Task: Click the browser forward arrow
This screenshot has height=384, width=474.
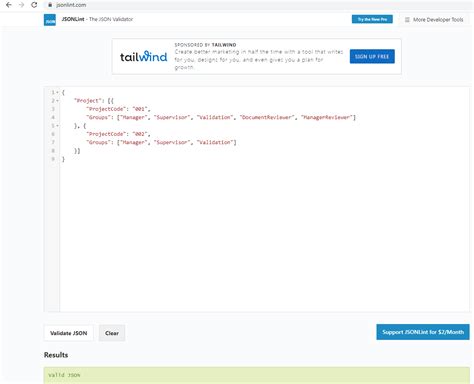Action: [21, 5]
